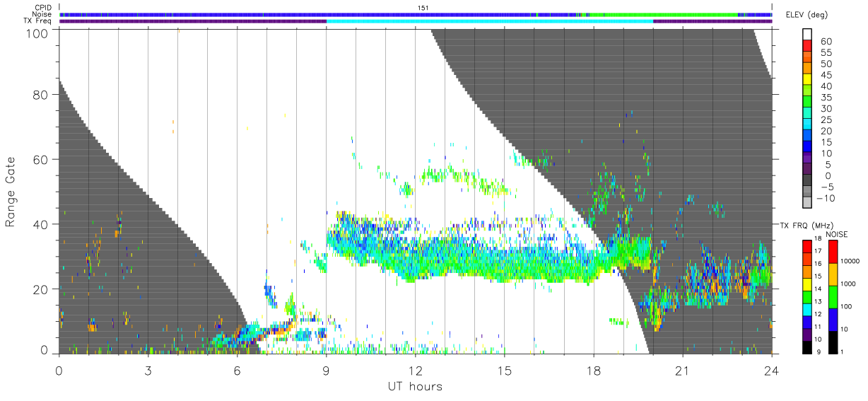This screenshot has height=401, width=868.
Task: Click the first purple segment of TX Freq strip
Action: click(x=193, y=21)
